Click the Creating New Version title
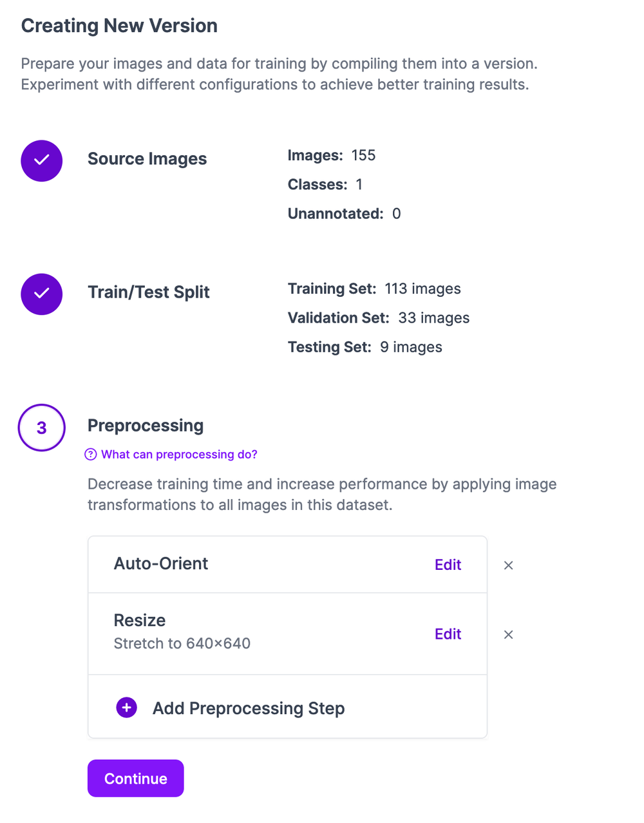 pos(119,26)
